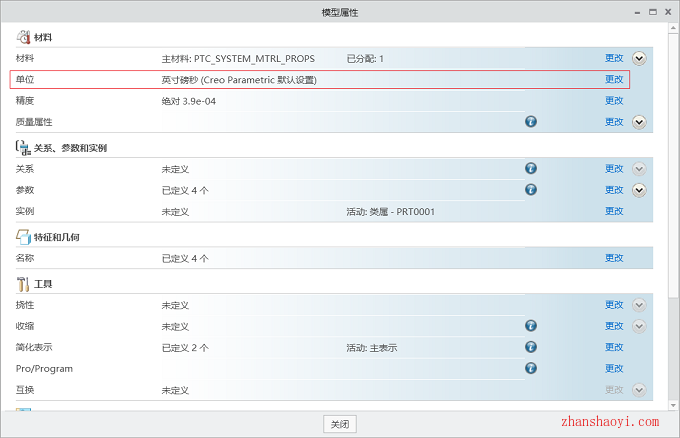This screenshot has height=438, width=680.
Task: Click scrollbar up arrow
Action: pyautogui.click(x=673, y=28)
